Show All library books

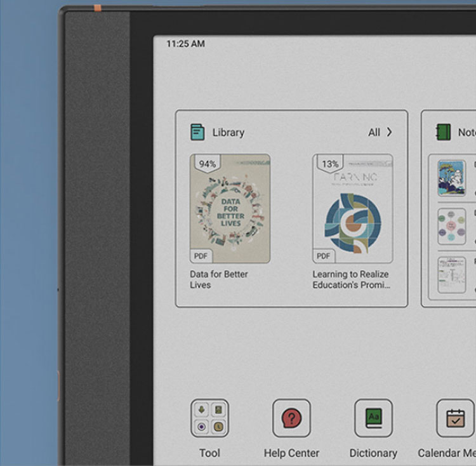coord(374,132)
